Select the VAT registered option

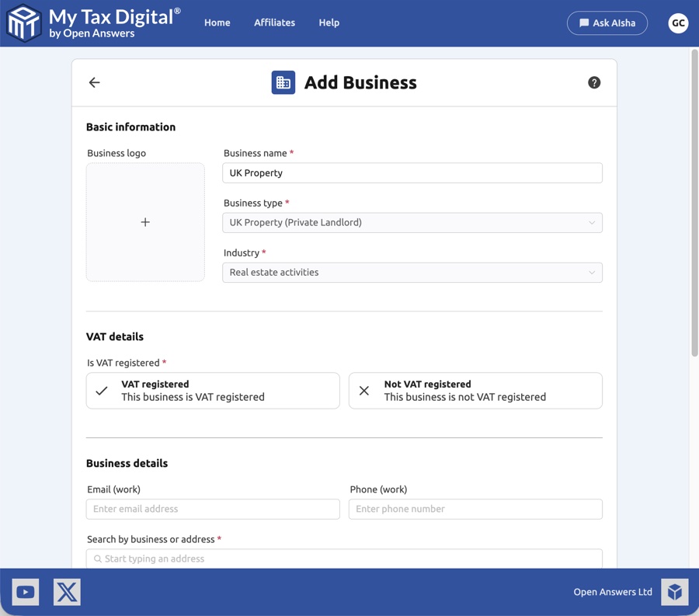point(212,391)
